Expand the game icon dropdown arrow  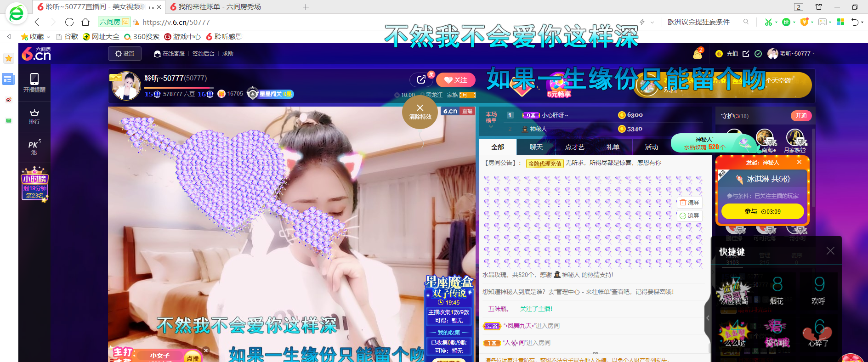(830, 22)
